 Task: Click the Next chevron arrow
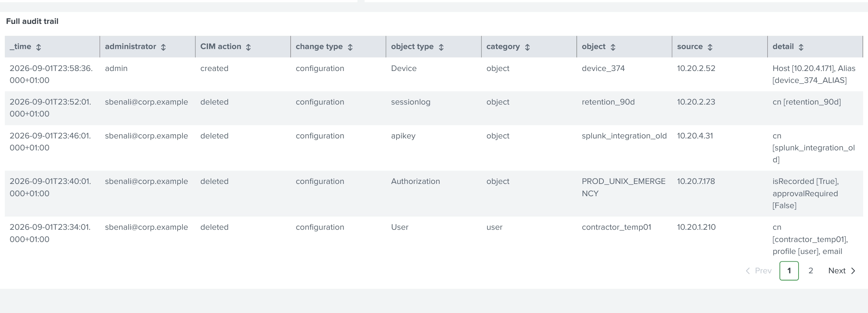853,271
